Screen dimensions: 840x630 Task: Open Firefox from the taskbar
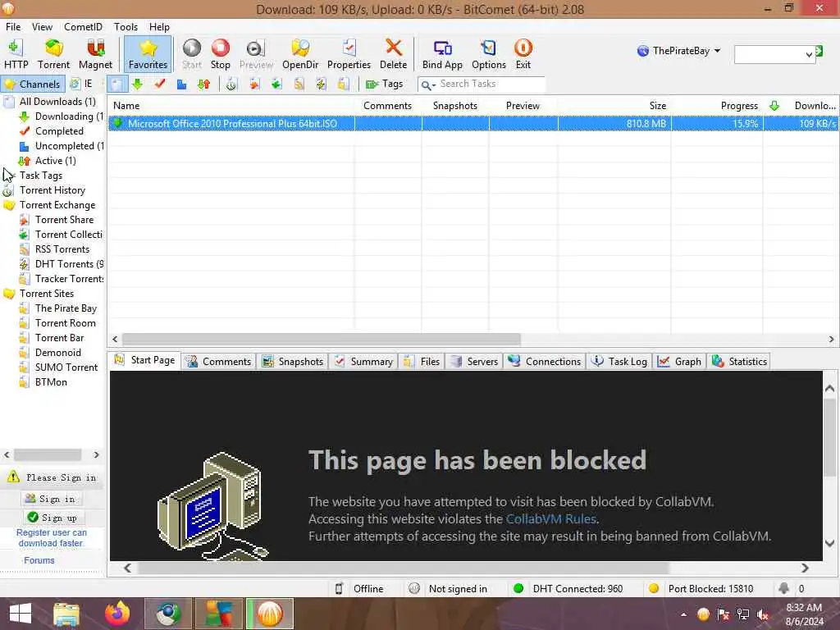[117, 614]
